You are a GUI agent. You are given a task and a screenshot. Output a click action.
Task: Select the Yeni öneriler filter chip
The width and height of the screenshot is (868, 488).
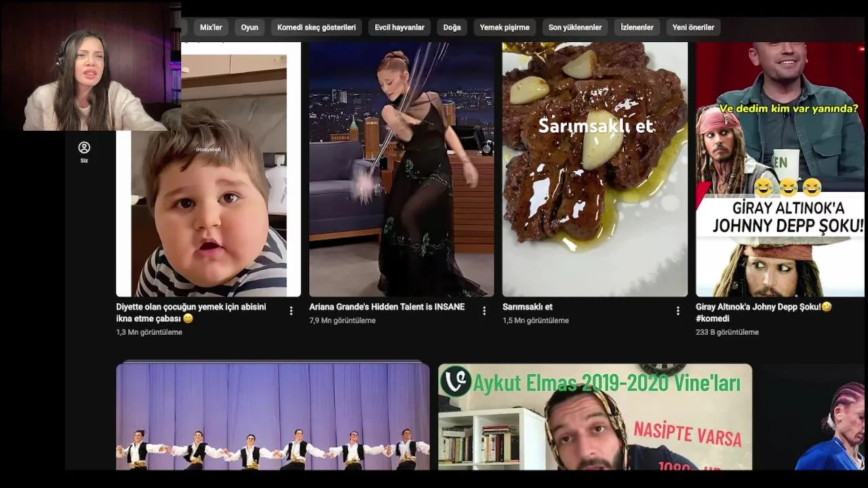tap(693, 27)
